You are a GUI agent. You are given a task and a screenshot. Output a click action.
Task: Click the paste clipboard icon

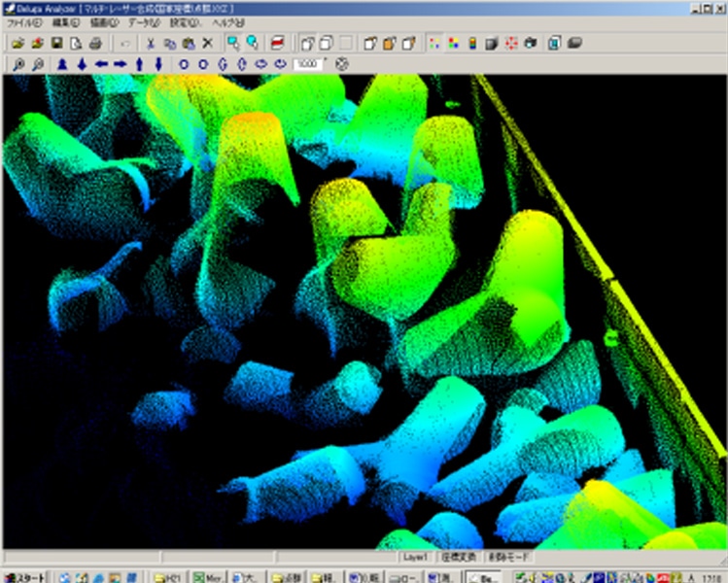(189, 44)
